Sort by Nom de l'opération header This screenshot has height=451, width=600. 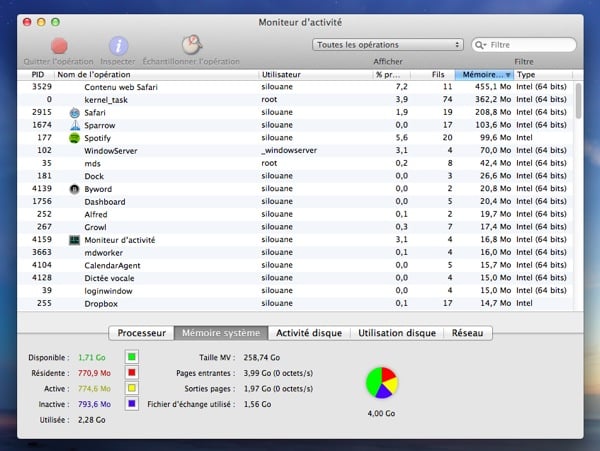[157, 75]
